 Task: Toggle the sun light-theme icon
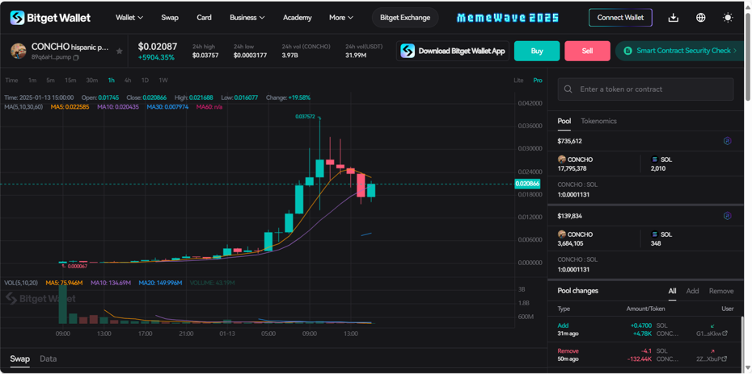[728, 18]
